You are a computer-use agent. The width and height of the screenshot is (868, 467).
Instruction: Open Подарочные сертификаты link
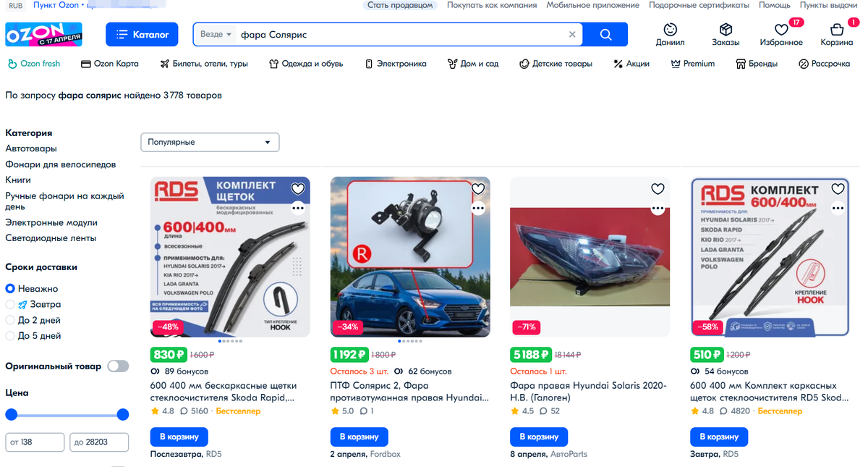pos(699,5)
